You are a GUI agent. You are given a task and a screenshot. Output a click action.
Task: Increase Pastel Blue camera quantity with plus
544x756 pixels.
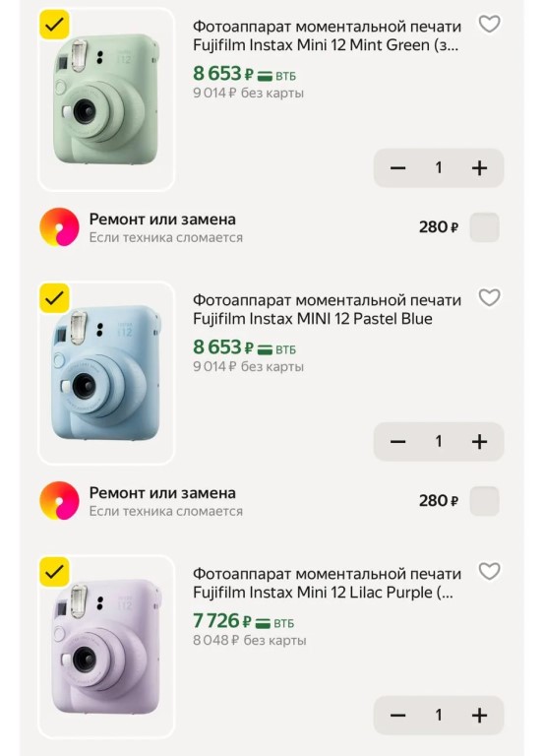click(x=479, y=442)
